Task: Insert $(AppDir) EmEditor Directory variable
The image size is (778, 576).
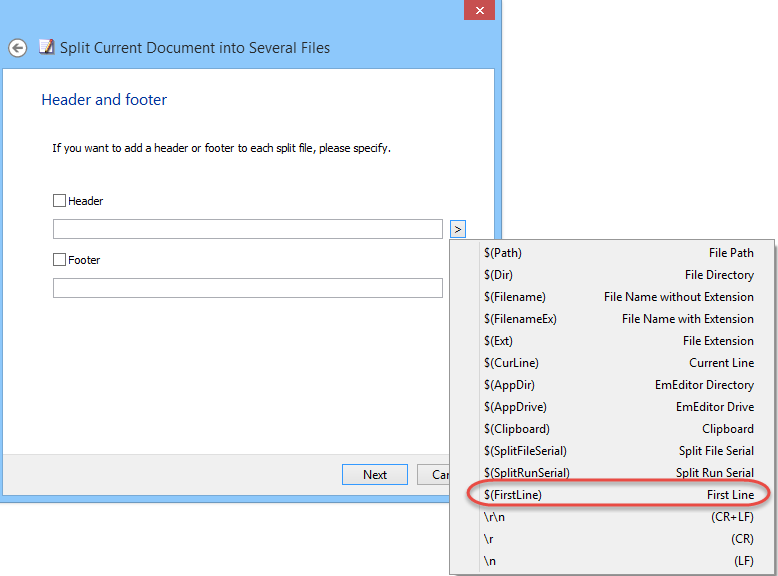Action: point(612,385)
